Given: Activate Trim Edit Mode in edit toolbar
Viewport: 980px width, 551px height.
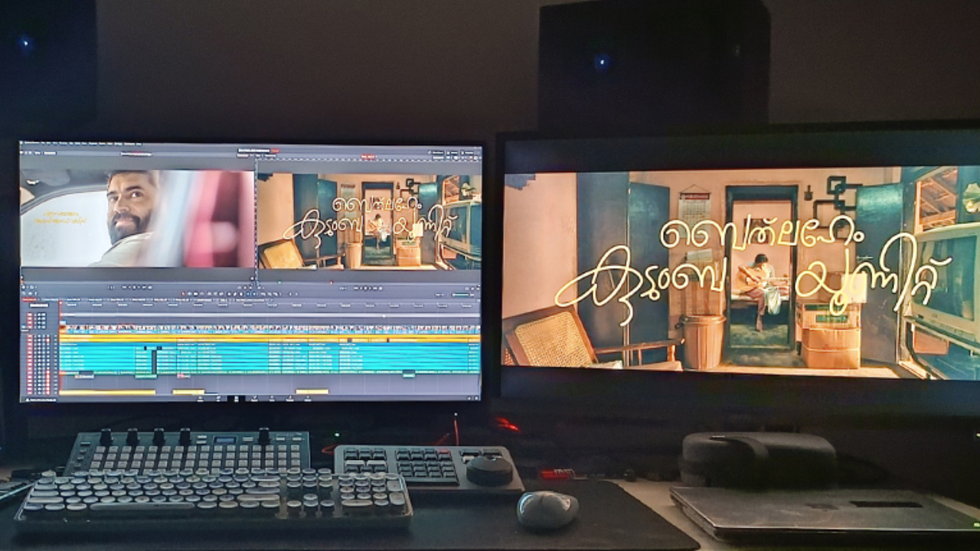Looking at the screenshot, I should pos(190,293).
